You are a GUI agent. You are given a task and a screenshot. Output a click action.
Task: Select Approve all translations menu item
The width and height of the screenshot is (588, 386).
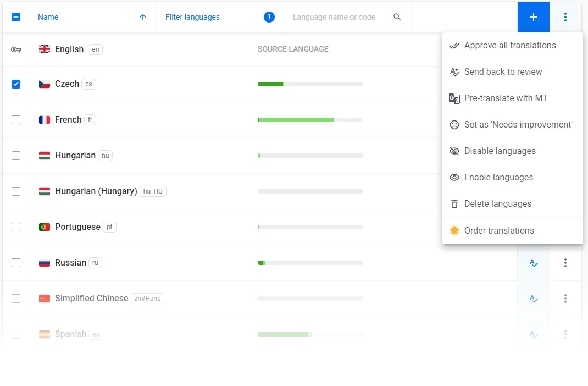point(509,46)
